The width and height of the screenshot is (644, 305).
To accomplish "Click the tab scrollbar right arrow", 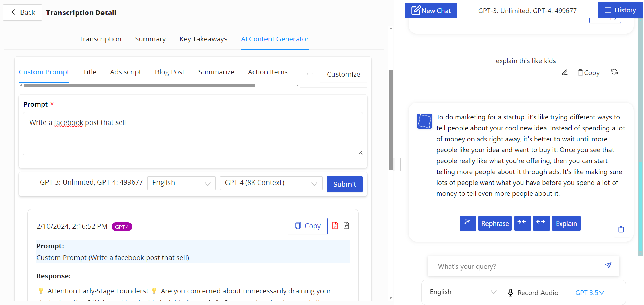I will 297,85.
